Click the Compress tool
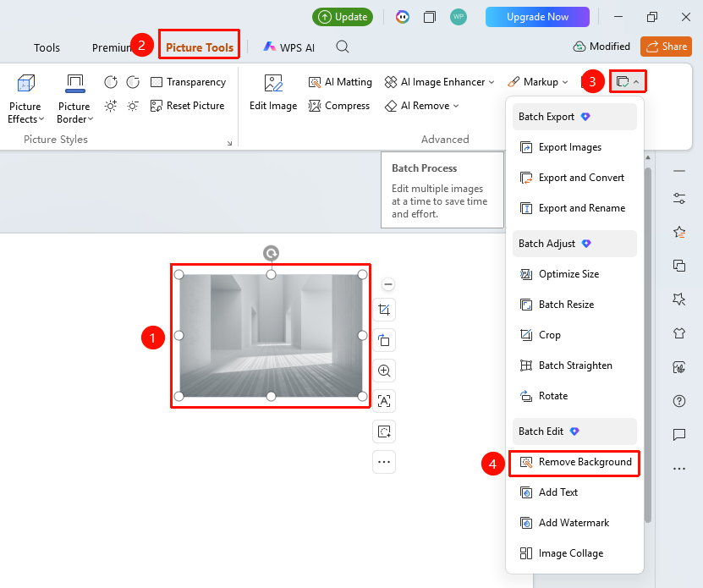Image resolution: width=703 pixels, height=588 pixels. 339,106
